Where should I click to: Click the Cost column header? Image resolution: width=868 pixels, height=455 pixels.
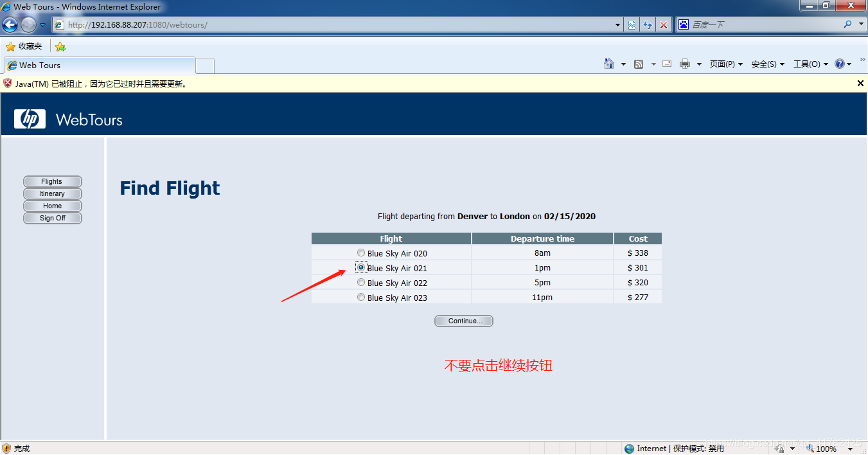pos(638,238)
